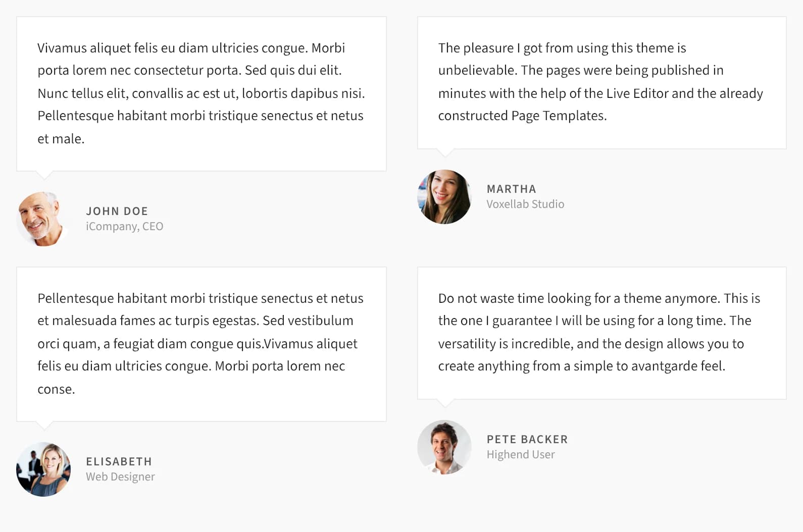The width and height of the screenshot is (803, 532).
Task: Click the JOHN DOE name label
Action: pyautogui.click(x=117, y=211)
